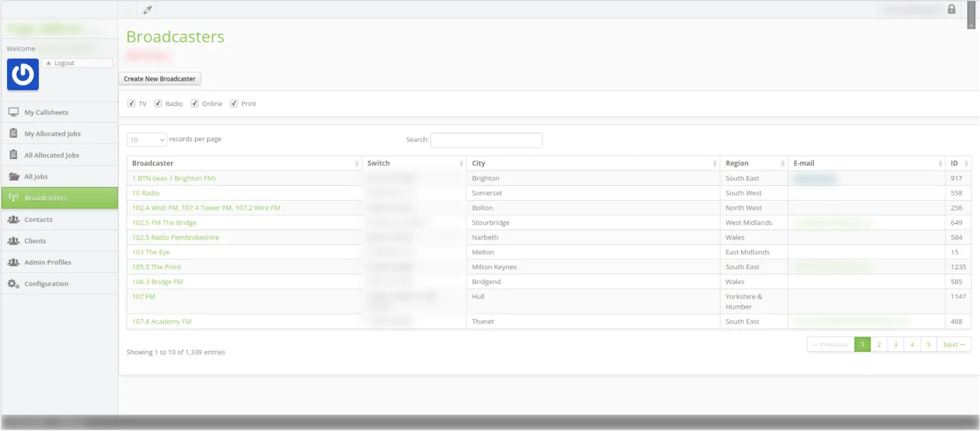Go to Admin Profiles in sidebar
Image resolution: width=980 pixels, height=431 pixels.
(x=48, y=263)
